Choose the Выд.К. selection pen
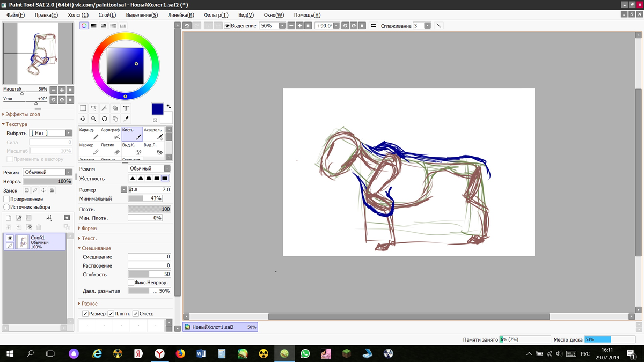 coord(132,149)
